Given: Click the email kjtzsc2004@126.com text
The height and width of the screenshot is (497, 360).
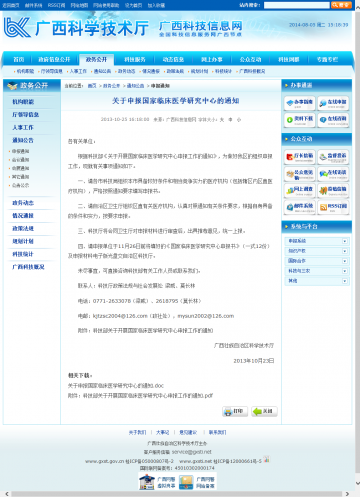Looking at the screenshot, I should (120, 316).
